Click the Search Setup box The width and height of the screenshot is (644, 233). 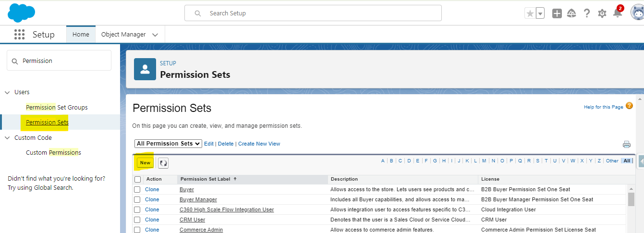(313, 13)
